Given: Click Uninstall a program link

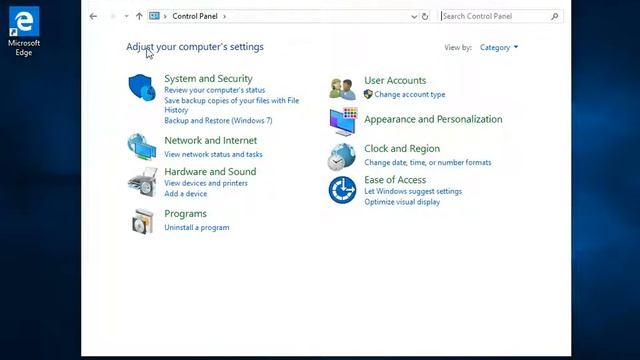Looking at the screenshot, I should click(x=197, y=227).
